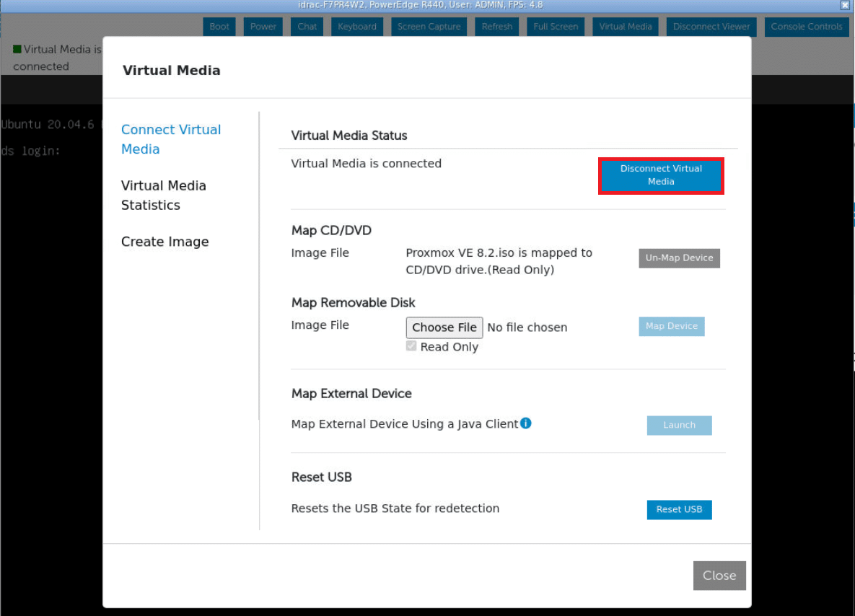Open the virtual Keyboard
This screenshot has width=855, height=616.
pyautogui.click(x=357, y=27)
